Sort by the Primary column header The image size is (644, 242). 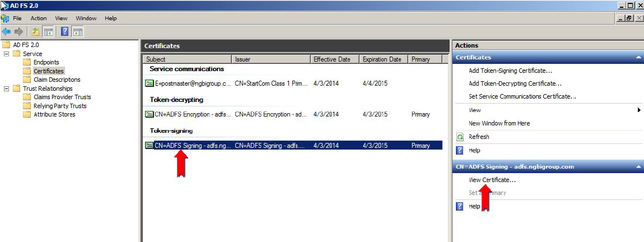425,59
